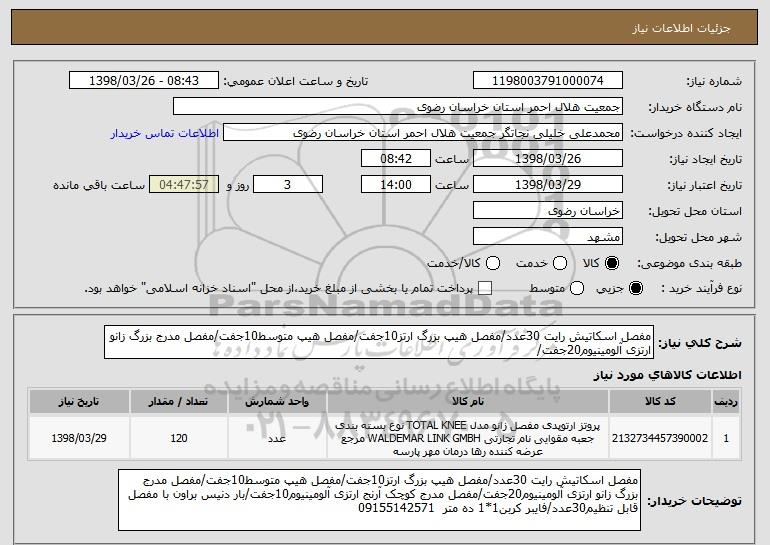Select the کالا/خدمت radio button

[x=493, y=263]
